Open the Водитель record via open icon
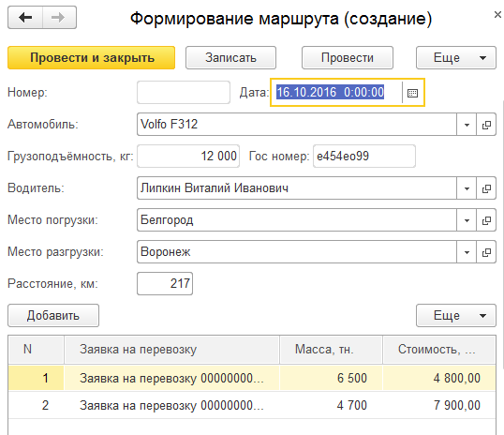 [x=486, y=188]
